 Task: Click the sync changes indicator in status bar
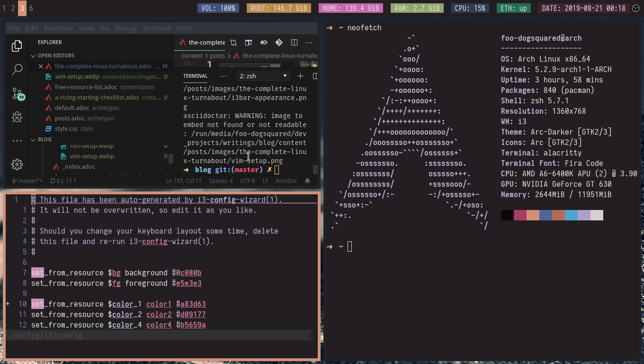(63, 181)
